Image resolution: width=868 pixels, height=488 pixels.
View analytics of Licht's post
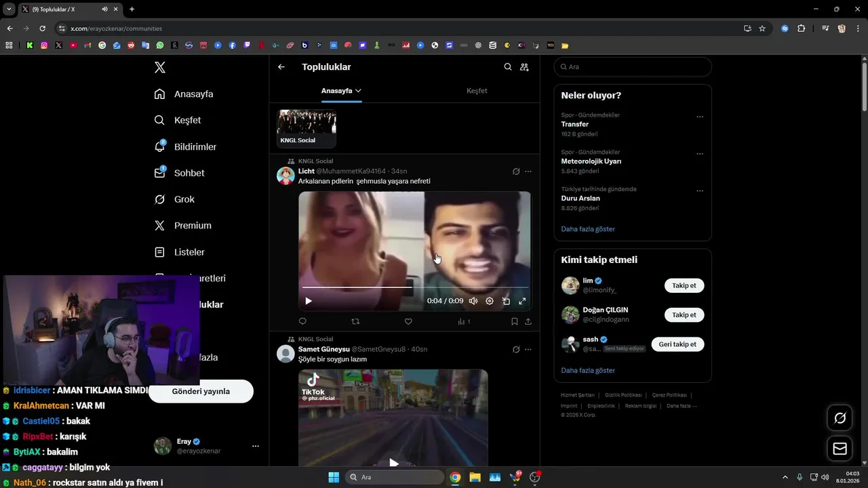pos(464,321)
